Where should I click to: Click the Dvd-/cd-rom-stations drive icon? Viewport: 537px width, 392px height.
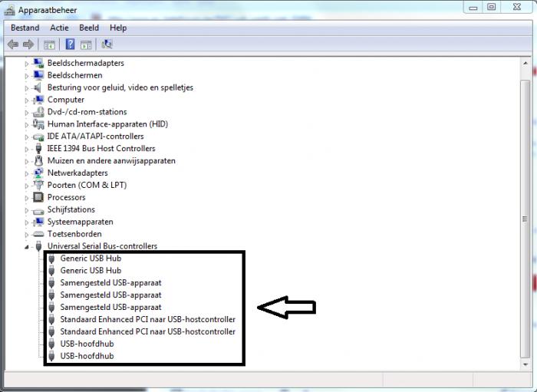tap(38, 112)
